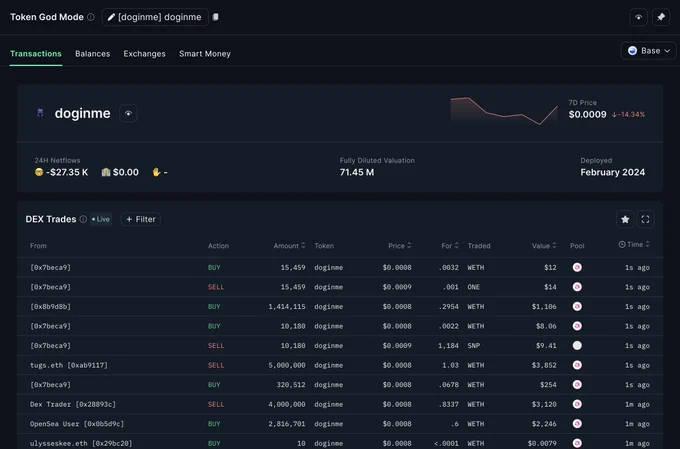Sort by the For column header
Image resolution: width=680 pixels, height=449 pixels.
click(450, 246)
